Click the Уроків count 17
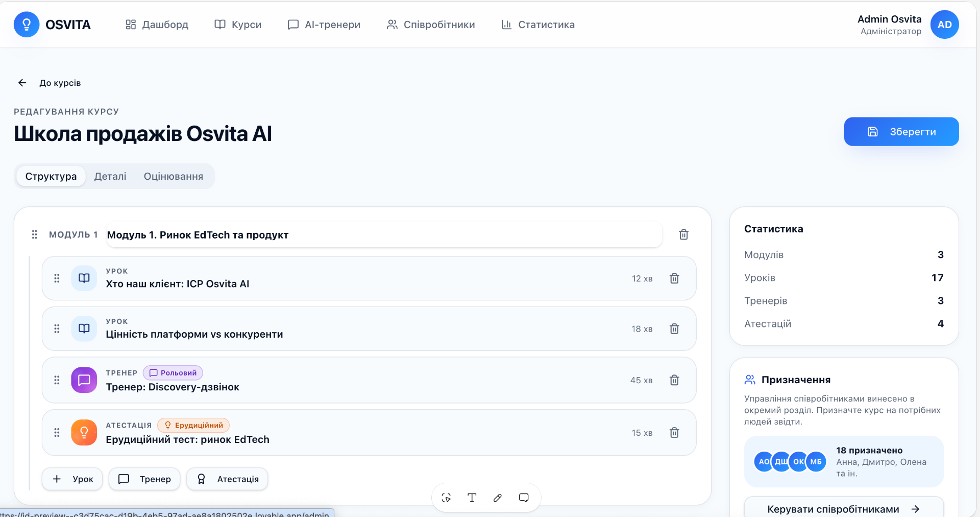This screenshot has height=517, width=980. pyautogui.click(x=937, y=278)
